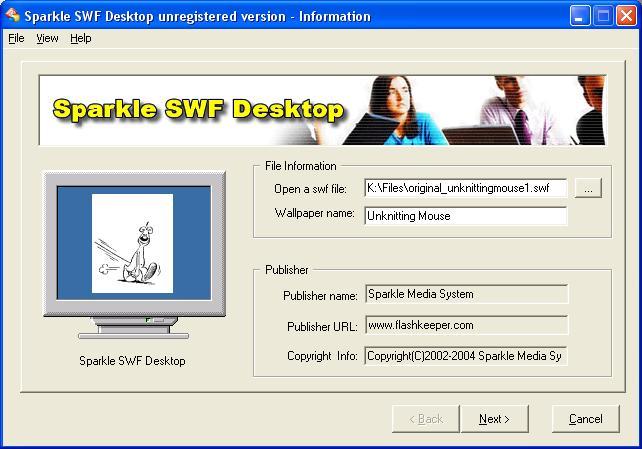Click the 'Sparkle SWF Desktop' caption under monitor

(x=132, y=361)
